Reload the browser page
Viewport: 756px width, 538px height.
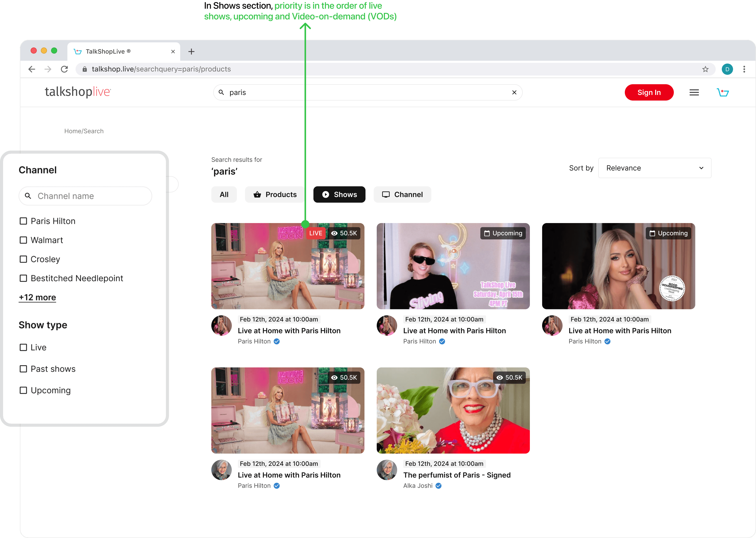[x=65, y=69]
